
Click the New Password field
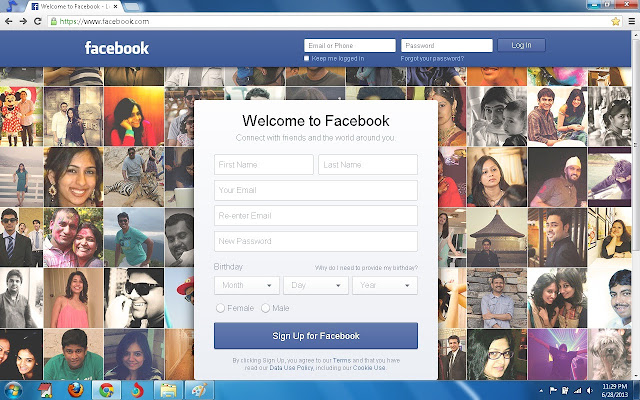[x=316, y=241]
